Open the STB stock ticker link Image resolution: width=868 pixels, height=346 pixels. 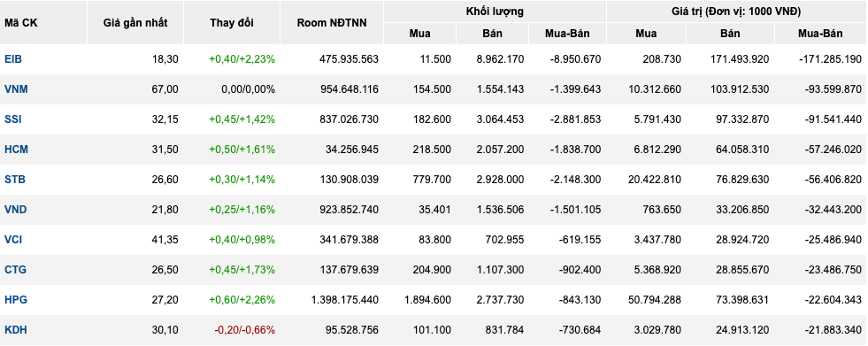point(15,180)
